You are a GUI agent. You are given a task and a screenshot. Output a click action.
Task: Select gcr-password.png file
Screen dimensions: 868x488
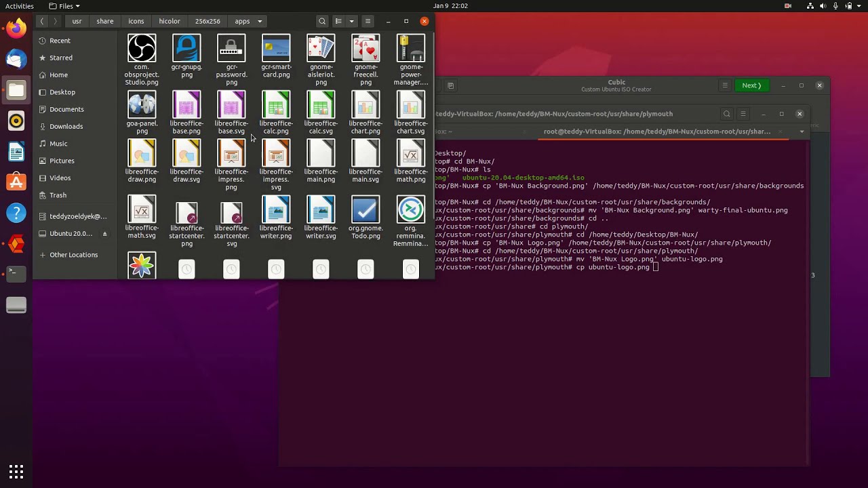(x=231, y=60)
